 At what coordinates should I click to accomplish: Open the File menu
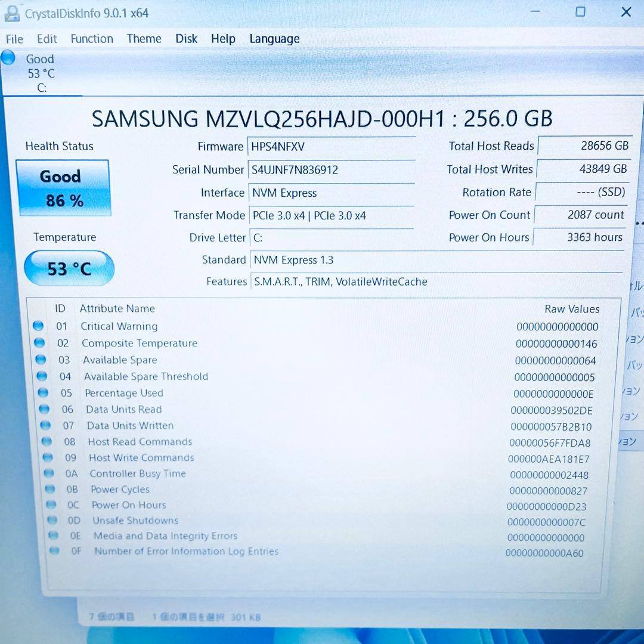click(x=14, y=38)
